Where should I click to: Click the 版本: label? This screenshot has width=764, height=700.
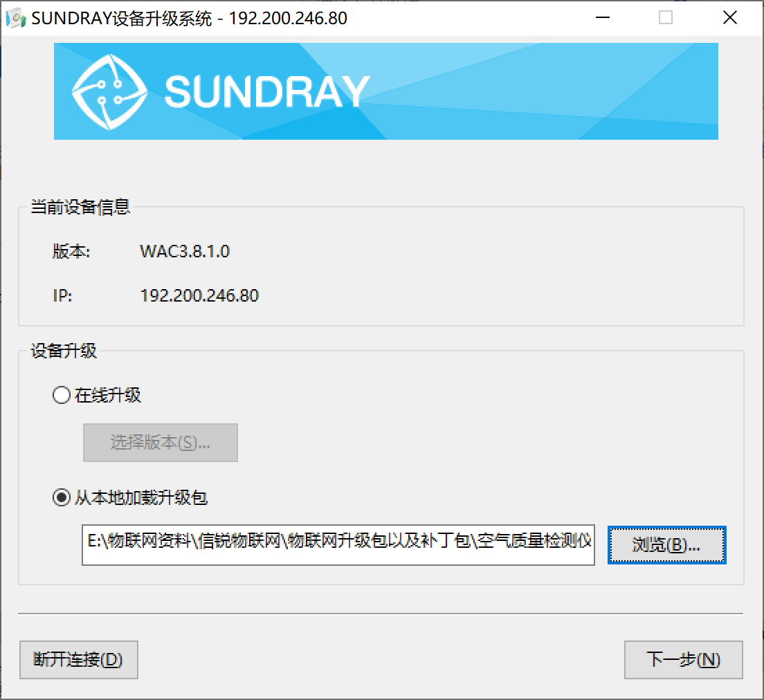coord(71,251)
